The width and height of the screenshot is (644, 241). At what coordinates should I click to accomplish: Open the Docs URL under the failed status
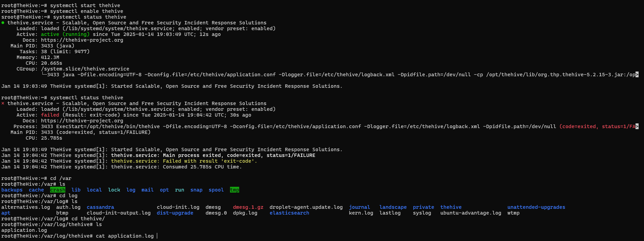pos(82,121)
